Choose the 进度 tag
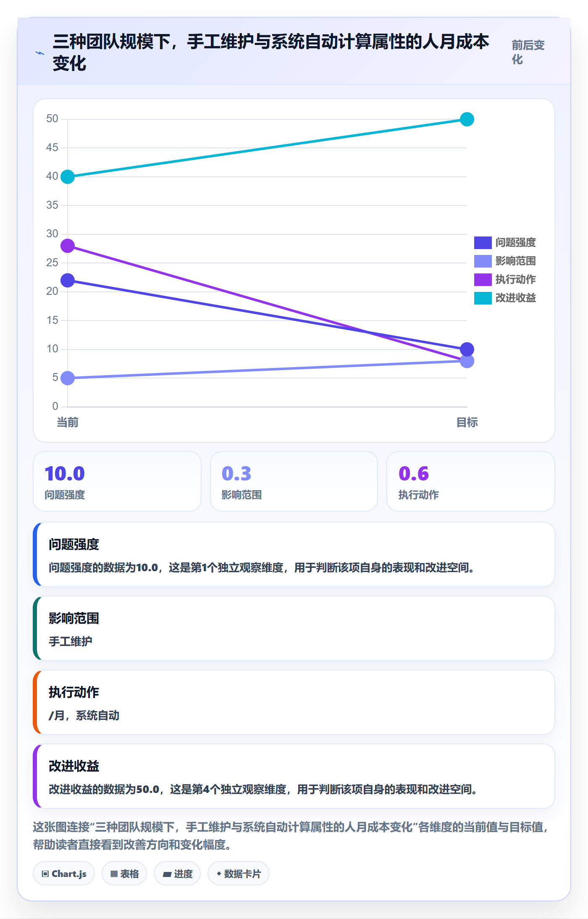 pyautogui.click(x=177, y=874)
